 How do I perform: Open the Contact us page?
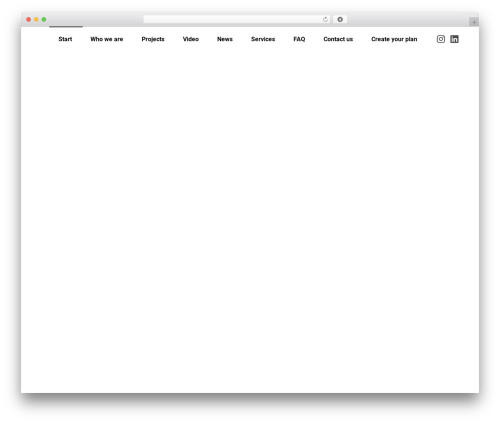point(338,39)
